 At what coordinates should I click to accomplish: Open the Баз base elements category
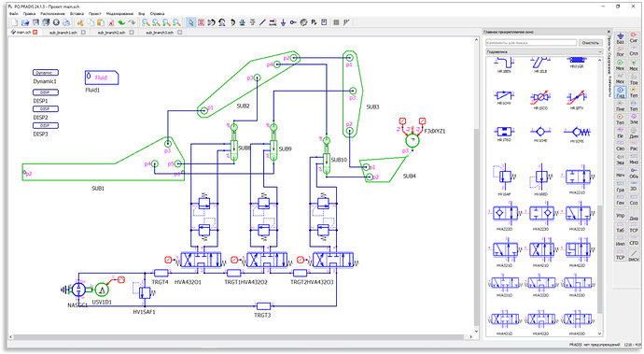[x=620, y=38]
